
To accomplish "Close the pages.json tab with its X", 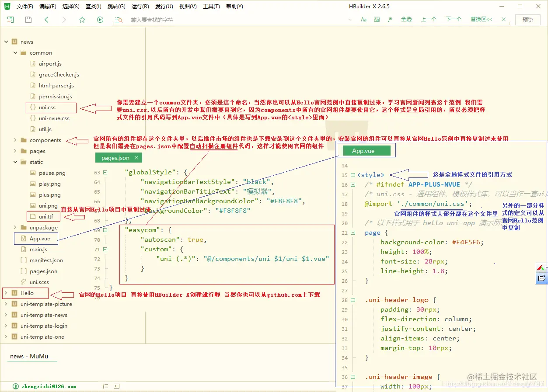I will [136, 158].
